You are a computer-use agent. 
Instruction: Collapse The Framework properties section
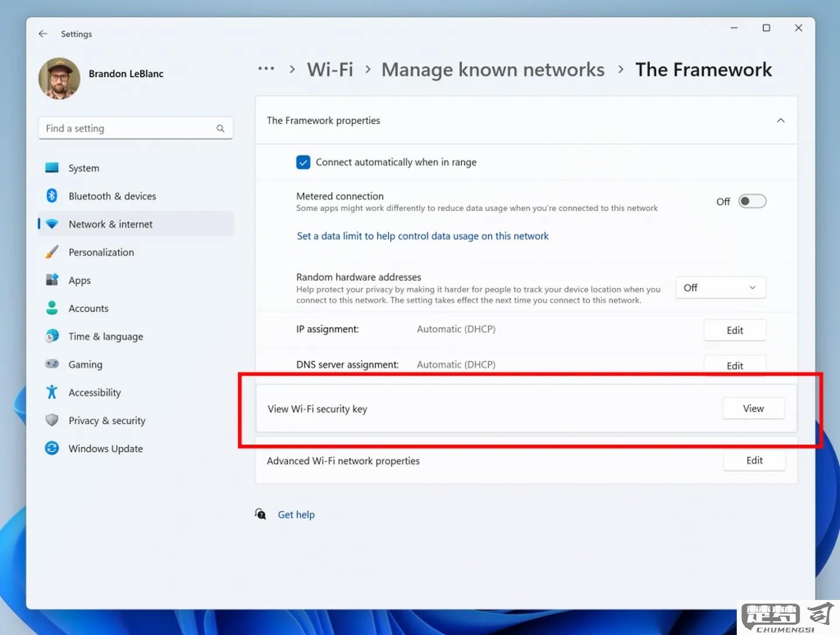click(x=780, y=120)
